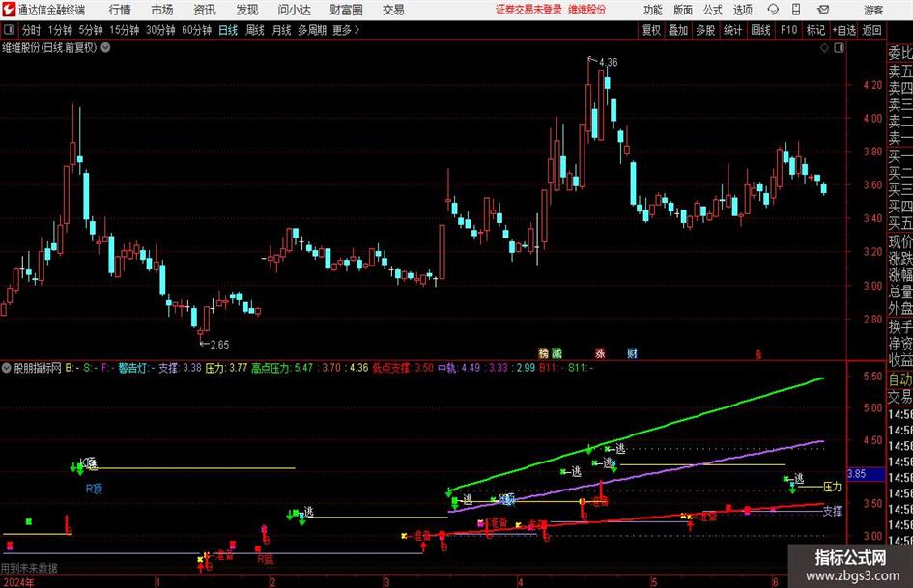The image size is (913, 588).
Task: Click the 多股 toolbar button
Action: [x=705, y=30]
